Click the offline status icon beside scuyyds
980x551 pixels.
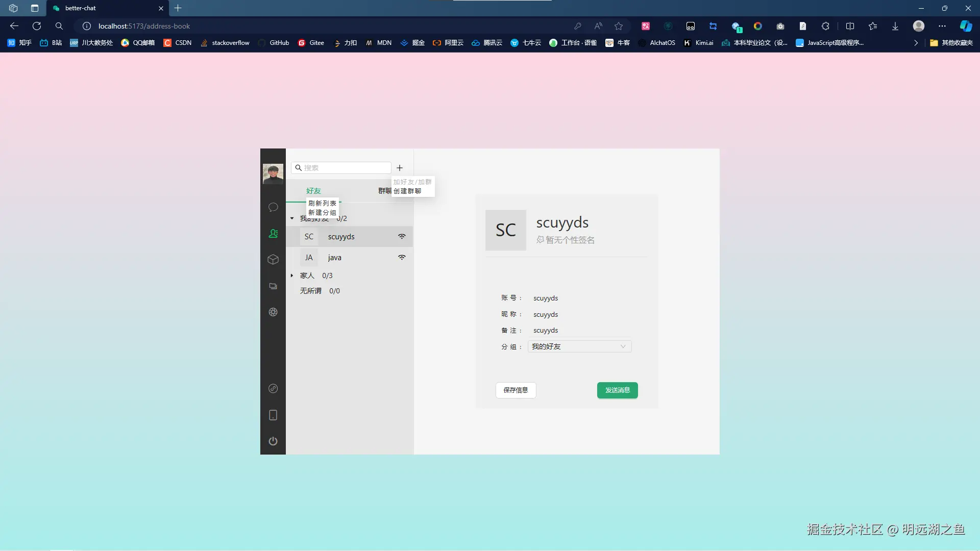[x=402, y=236]
